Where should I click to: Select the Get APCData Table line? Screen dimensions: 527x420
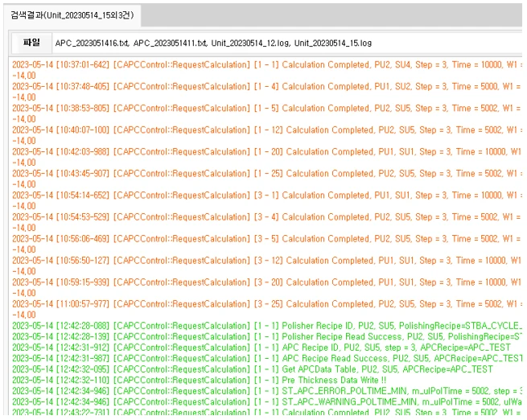253,369
